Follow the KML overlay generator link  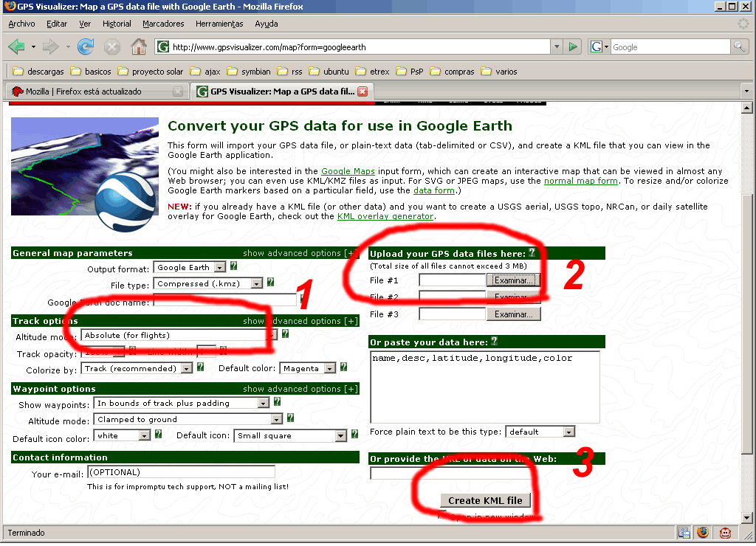385,216
